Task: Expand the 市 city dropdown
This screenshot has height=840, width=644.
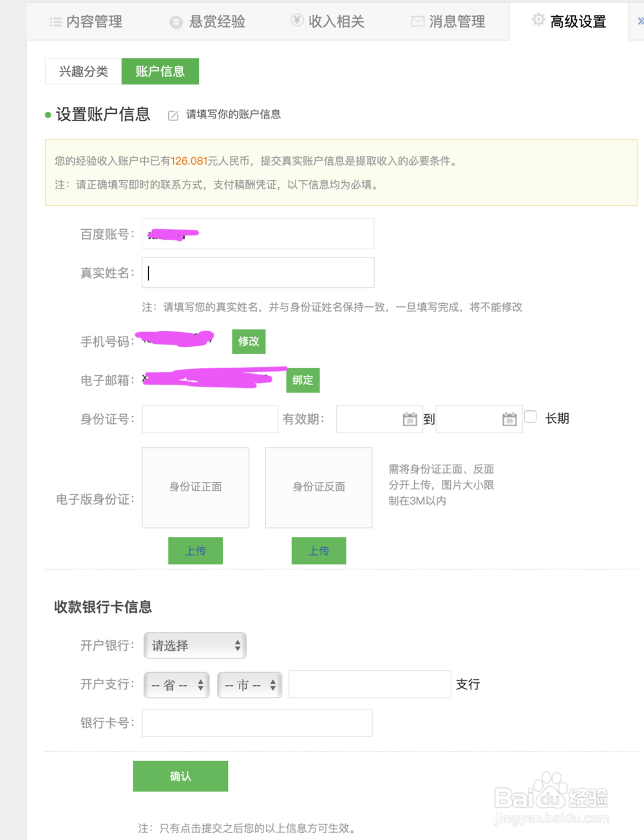Action: [249, 685]
